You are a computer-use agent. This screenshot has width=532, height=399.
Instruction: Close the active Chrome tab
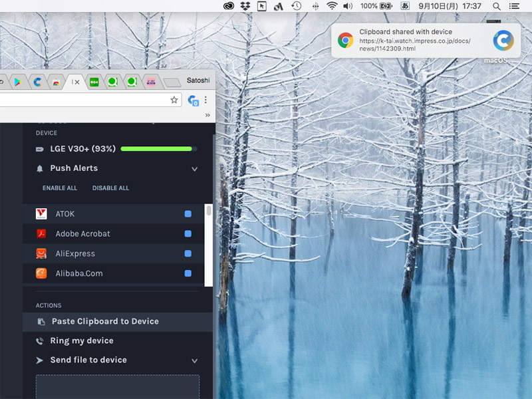point(77,82)
